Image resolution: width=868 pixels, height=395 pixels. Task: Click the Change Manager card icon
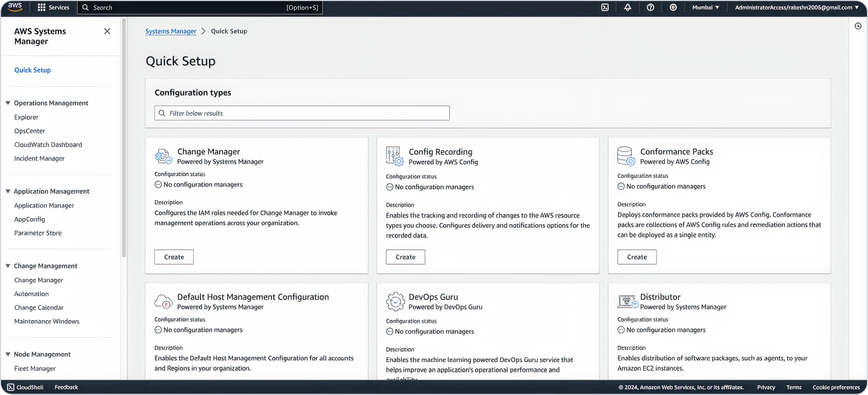tap(164, 156)
